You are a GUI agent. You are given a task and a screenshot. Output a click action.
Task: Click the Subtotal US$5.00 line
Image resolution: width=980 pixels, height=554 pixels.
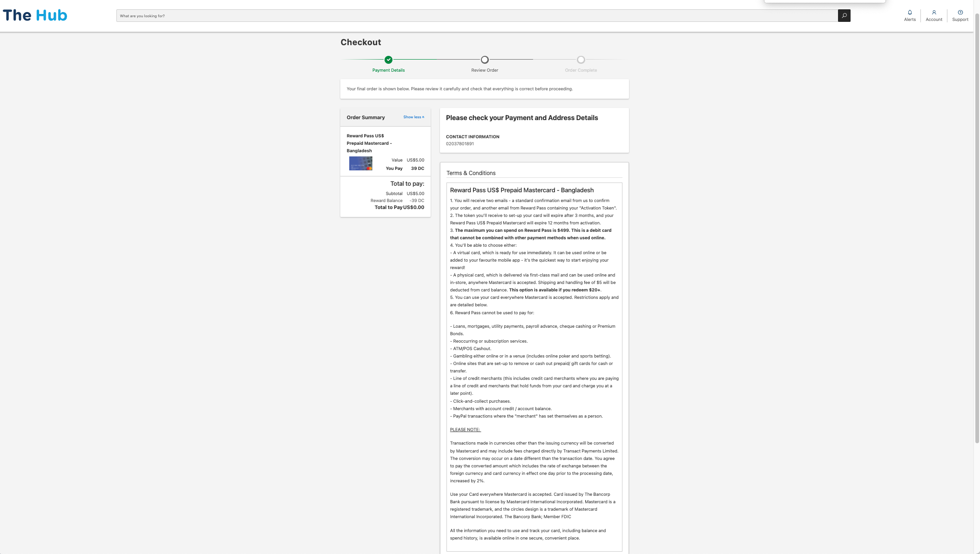tap(405, 194)
